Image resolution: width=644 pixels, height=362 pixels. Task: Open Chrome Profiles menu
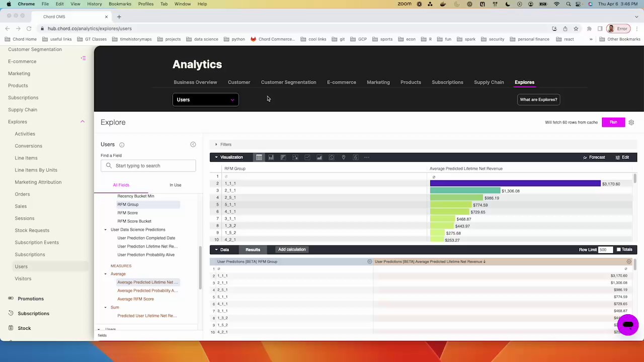(x=146, y=4)
